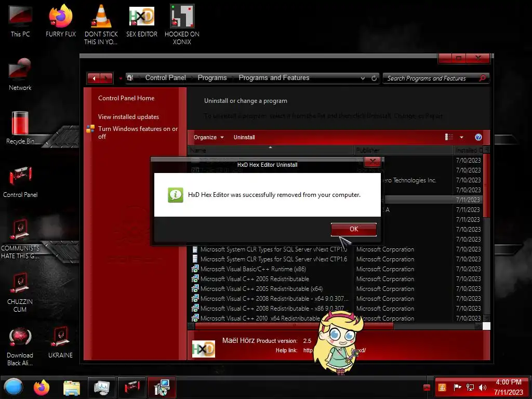Select Microsoft Visual C++ 2005 Redistributable (x64)
Image resolution: width=532 pixels, height=399 pixels.
click(x=261, y=289)
